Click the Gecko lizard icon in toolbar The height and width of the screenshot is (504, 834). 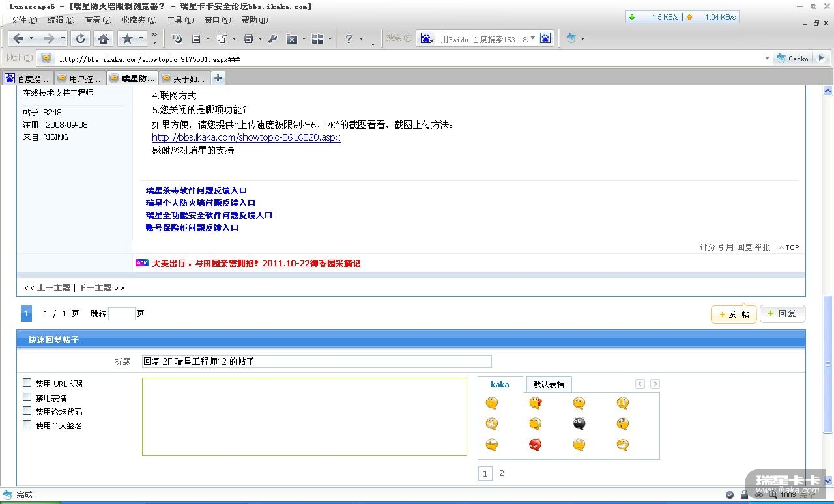point(571,38)
